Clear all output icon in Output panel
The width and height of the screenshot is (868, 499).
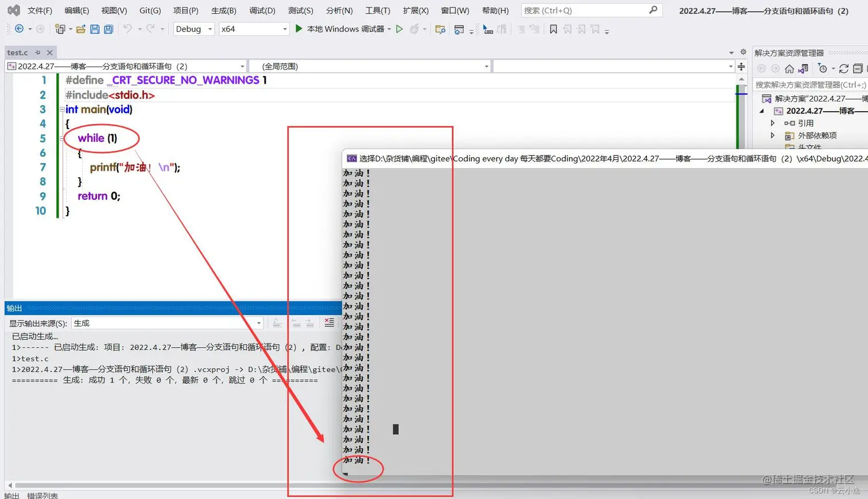pos(329,323)
